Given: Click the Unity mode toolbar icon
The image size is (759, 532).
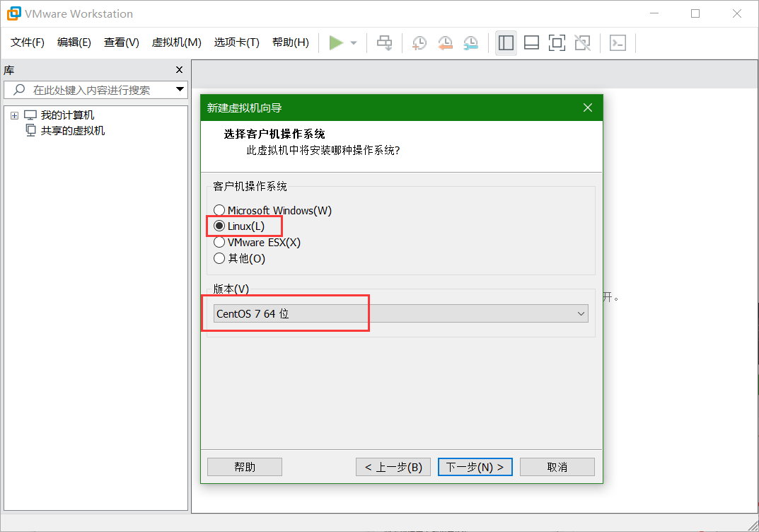Looking at the screenshot, I should click(x=582, y=42).
